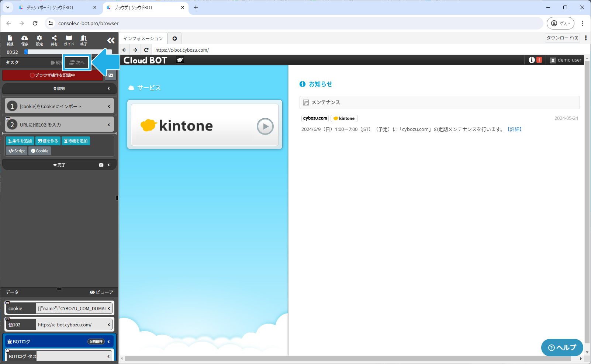The height and width of the screenshot is (364, 591).
Task: Click the timeline progress bar at 00:22
Action: (68, 52)
